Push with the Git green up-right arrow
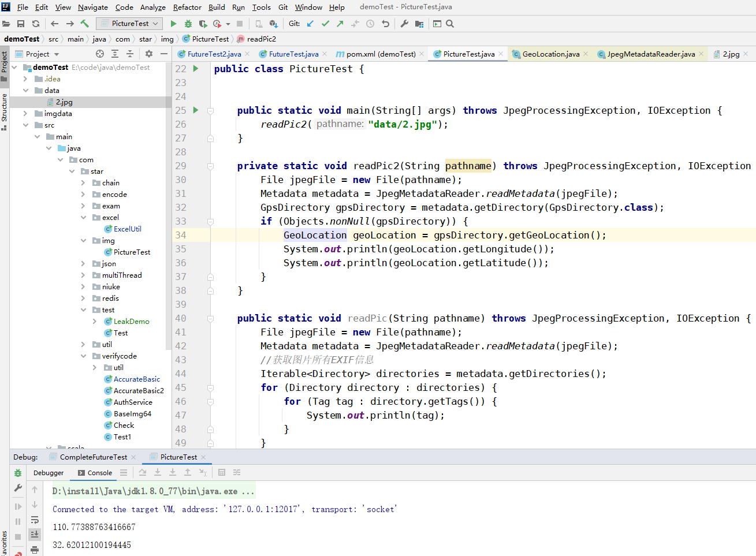 [x=340, y=24]
